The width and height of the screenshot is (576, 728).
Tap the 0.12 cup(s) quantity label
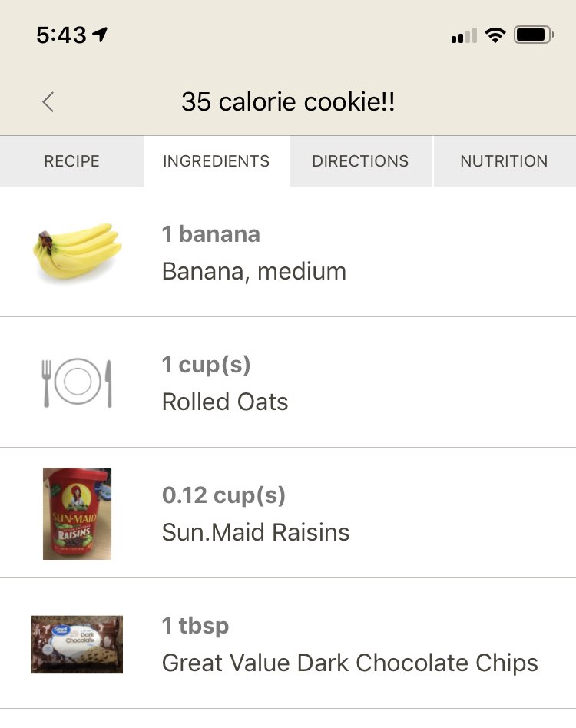point(223,495)
